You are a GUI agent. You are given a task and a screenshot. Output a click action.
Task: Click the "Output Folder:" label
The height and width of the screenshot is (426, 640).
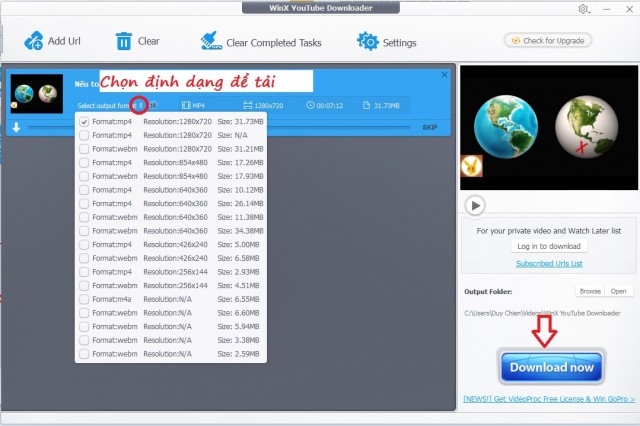[488, 292]
